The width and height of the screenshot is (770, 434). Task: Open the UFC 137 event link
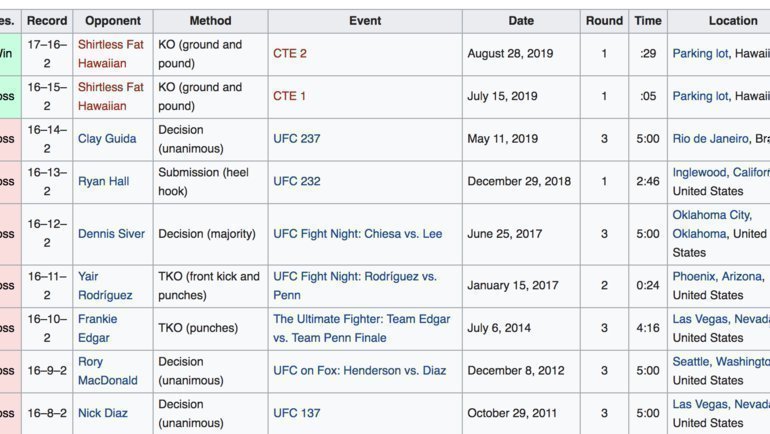point(297,413)
